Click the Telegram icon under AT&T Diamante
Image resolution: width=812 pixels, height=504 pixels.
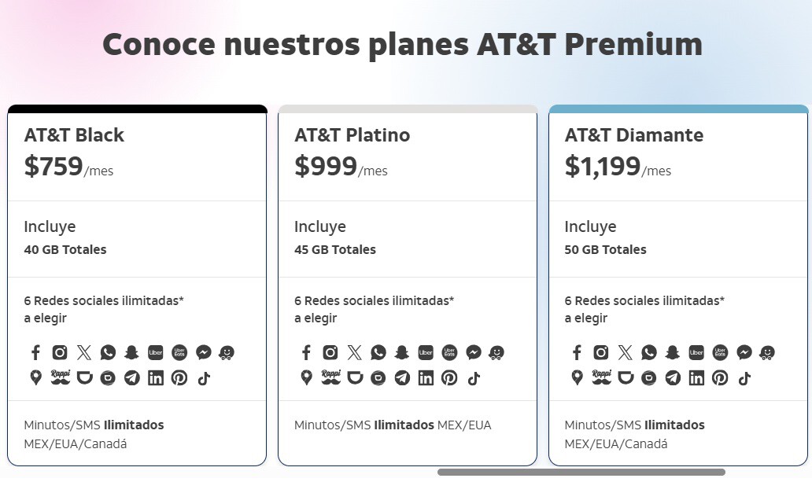click(673, 378)
